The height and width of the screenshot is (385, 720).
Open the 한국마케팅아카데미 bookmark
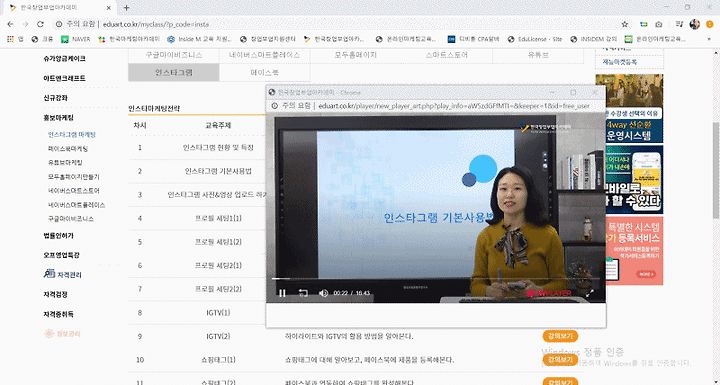click(129, 40)
